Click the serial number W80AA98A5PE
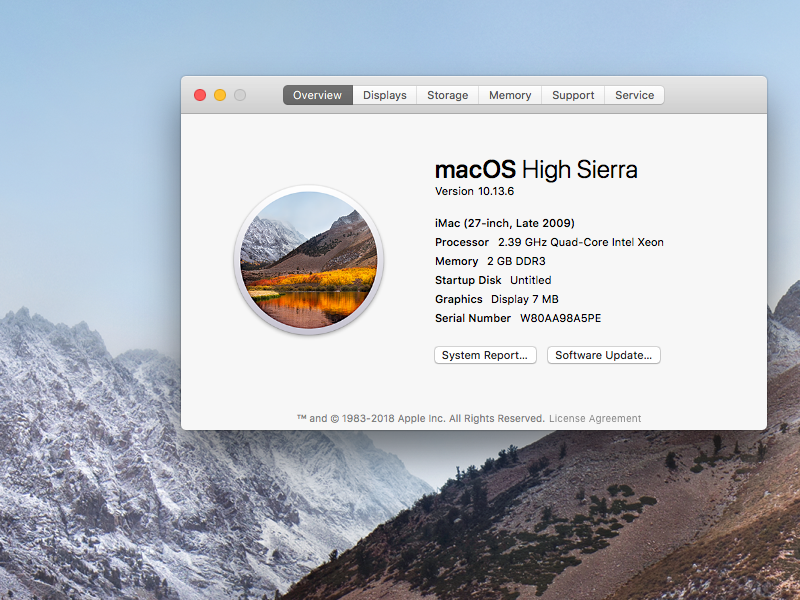This screenshot has width=800, height=600. (560, 318)
